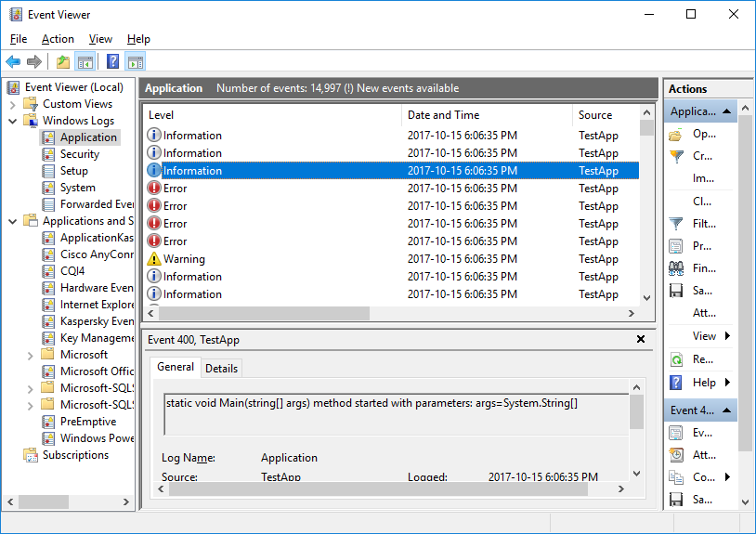This screenshot has height=534, width=756.
Task: Select the Subscriptions node
Action: tap(75, 455)
